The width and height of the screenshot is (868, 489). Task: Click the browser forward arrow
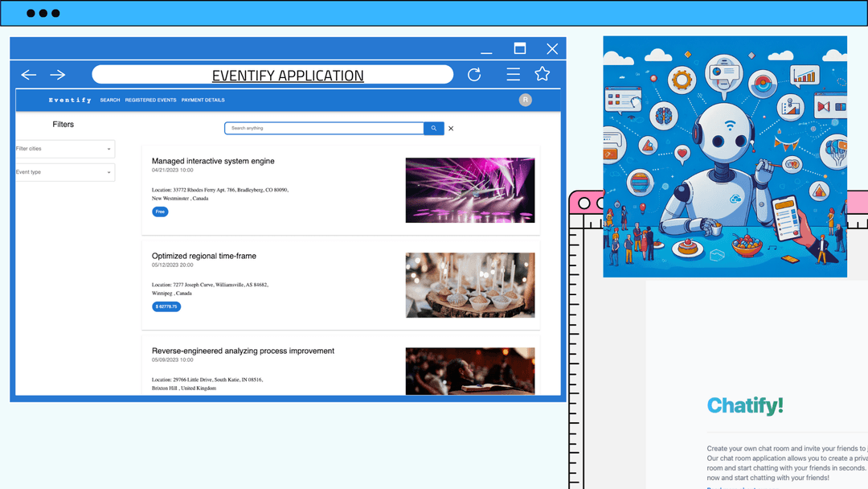tap(58, 75)
